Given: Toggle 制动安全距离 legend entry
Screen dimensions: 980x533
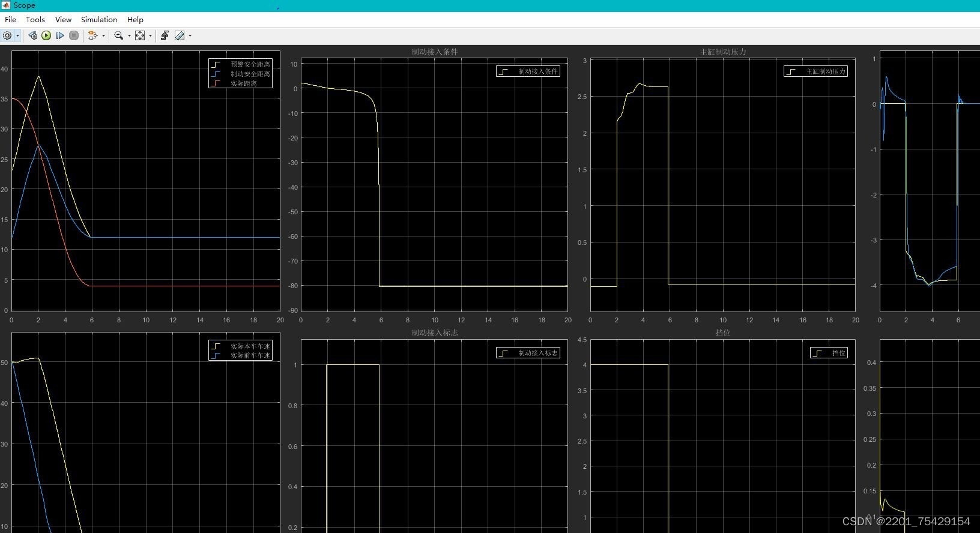Looking at the screenshot, I should click(x=241, y=74).
